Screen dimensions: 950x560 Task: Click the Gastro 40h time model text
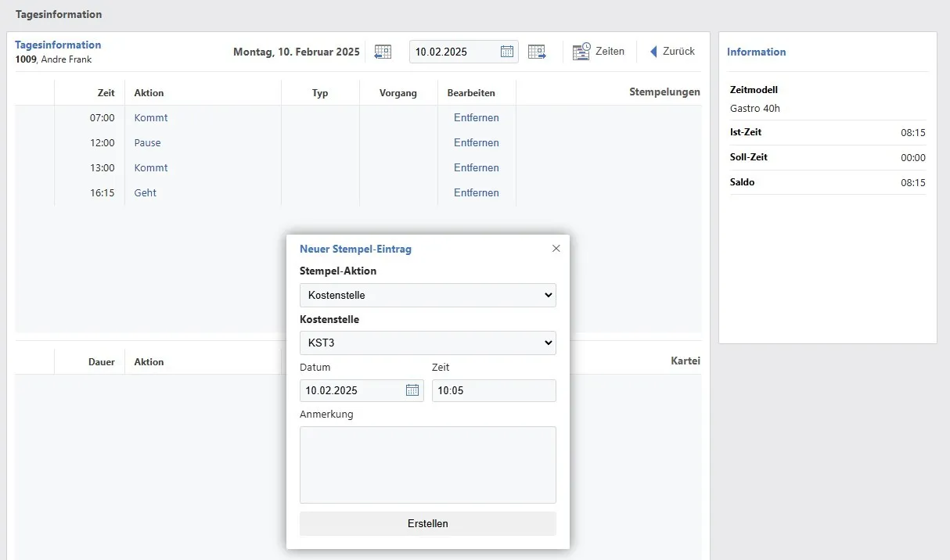[755, 109]
